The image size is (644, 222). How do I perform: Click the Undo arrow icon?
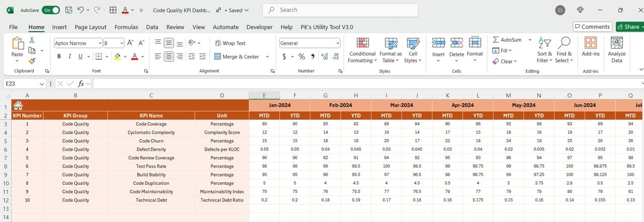[80, 10]
